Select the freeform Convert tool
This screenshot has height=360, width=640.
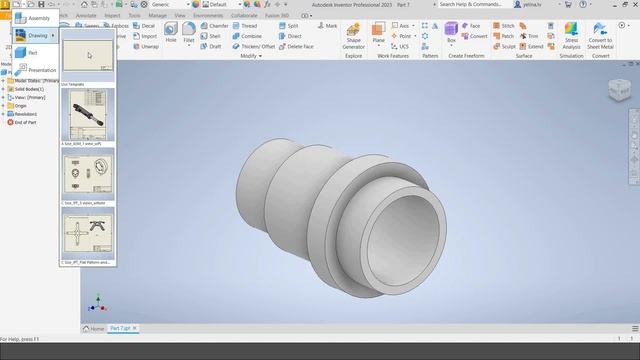(474, 36)
